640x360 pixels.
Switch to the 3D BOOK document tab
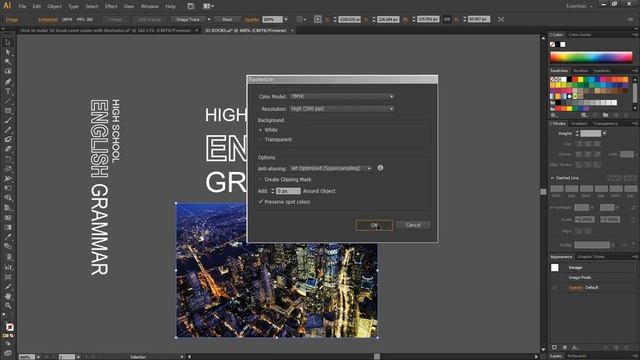click(x=245, y=30)
